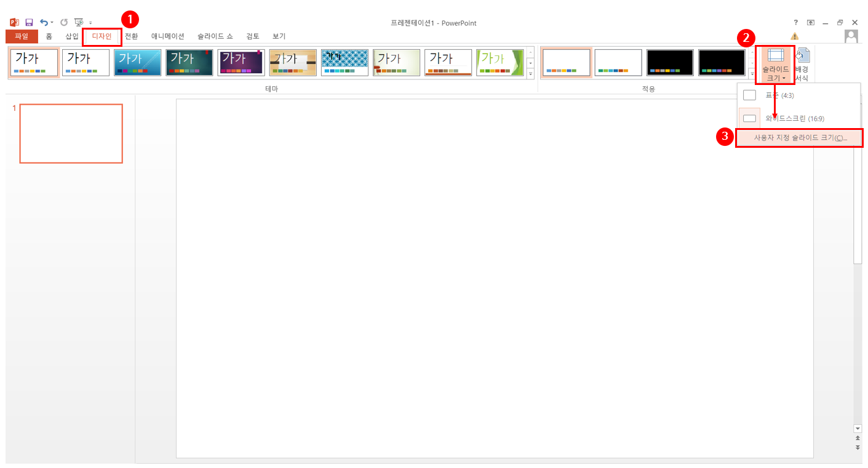Choose the second white variant with green accents
Viewport: 868px width, 468px height.
click(618, 63)
